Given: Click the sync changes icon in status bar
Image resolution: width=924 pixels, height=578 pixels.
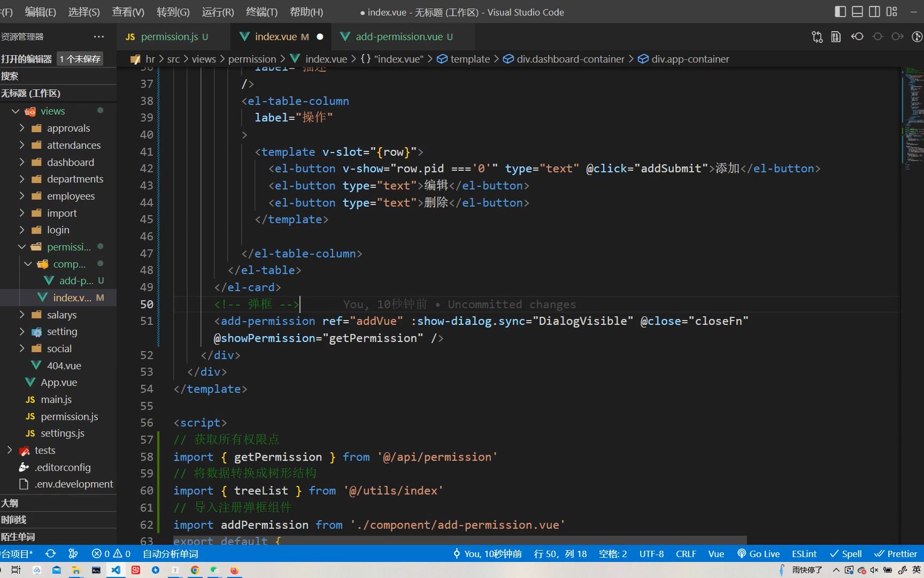Looking at the screenshot, I should pos(51,554).
